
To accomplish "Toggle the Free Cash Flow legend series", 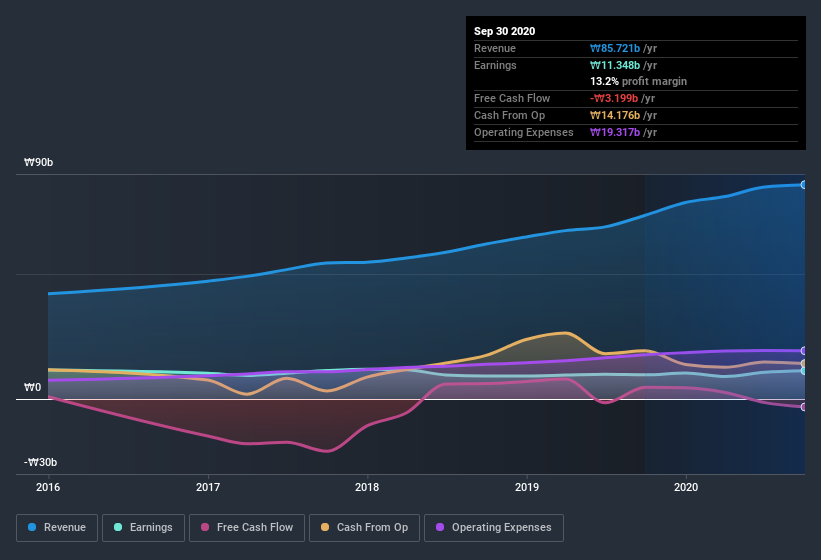I will coord(247,528).
